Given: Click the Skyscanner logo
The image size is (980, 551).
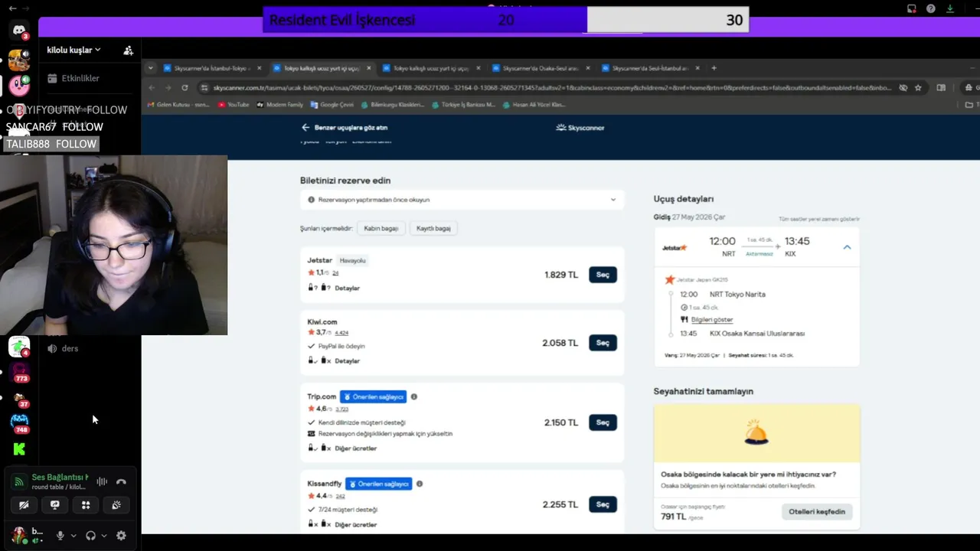Looking at the screenshot, I should [x=580, y=128].
